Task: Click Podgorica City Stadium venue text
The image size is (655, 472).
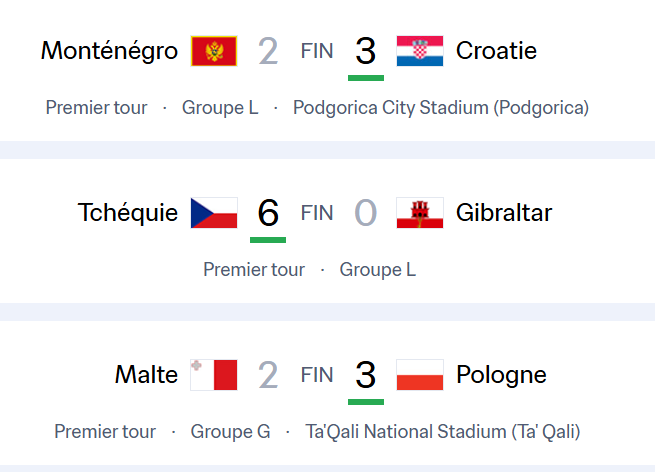Action: coord(441,107)
